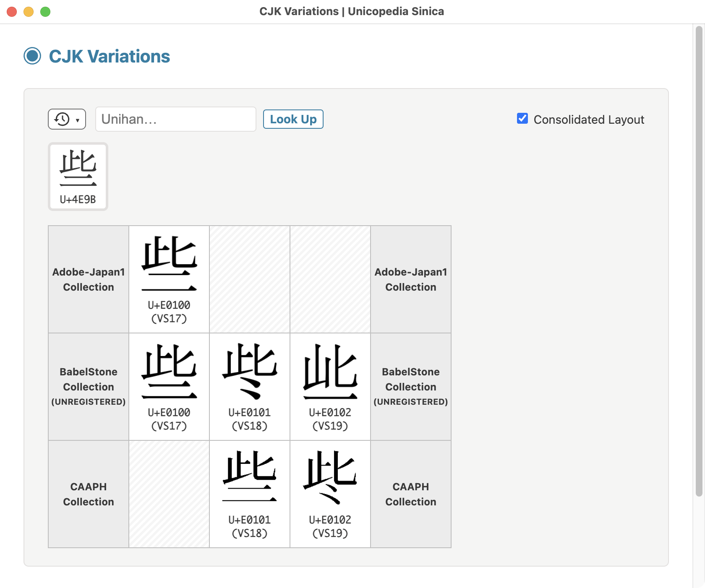
Task: Select BabelStone U+E0100 VS17 glyph
Action: 169,387
